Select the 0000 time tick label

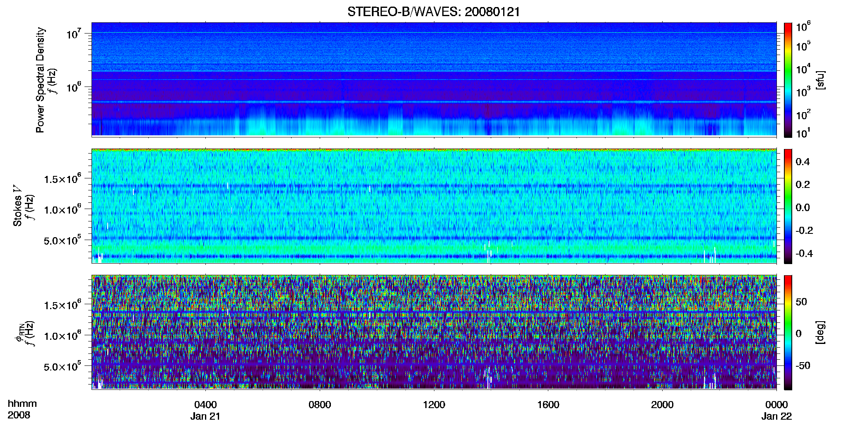click(776, 405)
